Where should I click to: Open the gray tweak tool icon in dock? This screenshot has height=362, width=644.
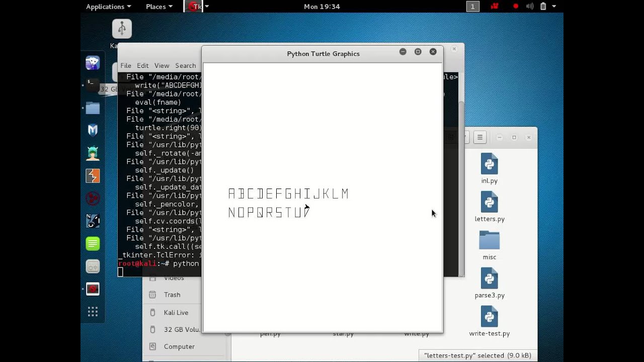click(x=93, y=266)
